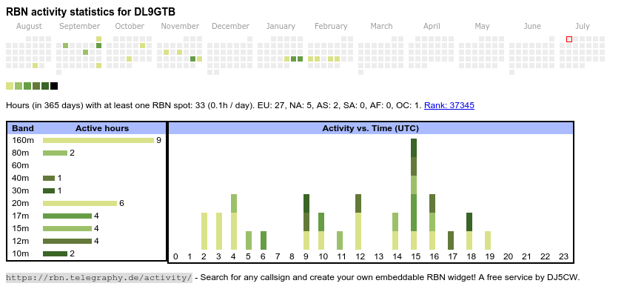Click the activity bar above hour 19
Viewport: 644px width, 289px height.
pos(488,241)
